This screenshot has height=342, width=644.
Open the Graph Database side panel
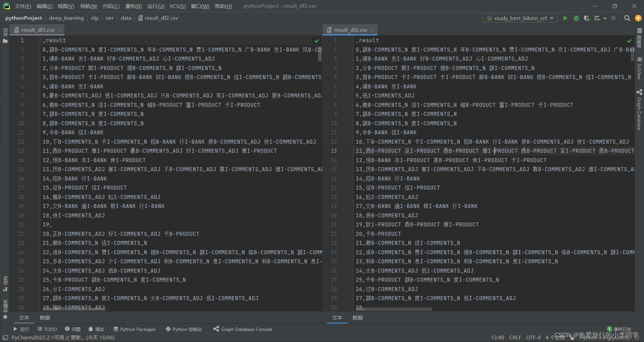click(x=639, y=110)
